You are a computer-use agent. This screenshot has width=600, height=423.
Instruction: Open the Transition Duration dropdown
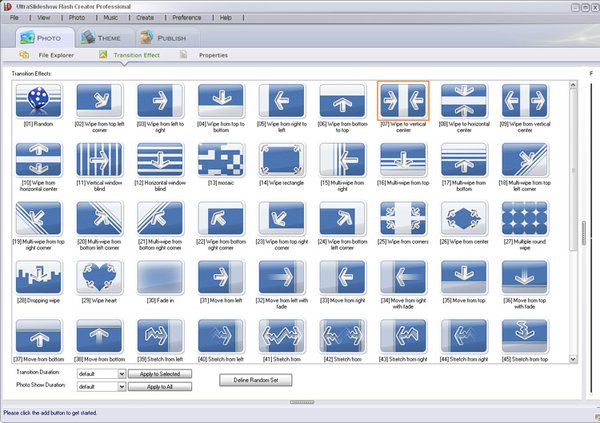coord(122,374)
